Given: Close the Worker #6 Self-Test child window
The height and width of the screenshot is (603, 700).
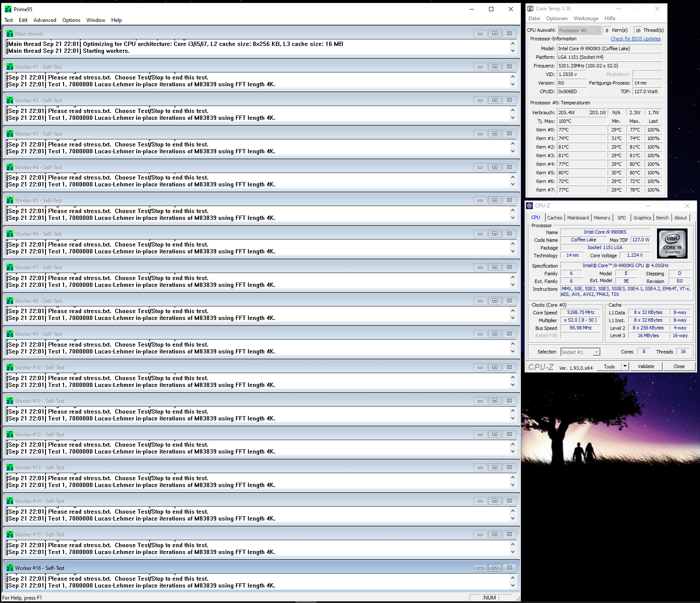Looking at the screenshot, I should 509,234.
